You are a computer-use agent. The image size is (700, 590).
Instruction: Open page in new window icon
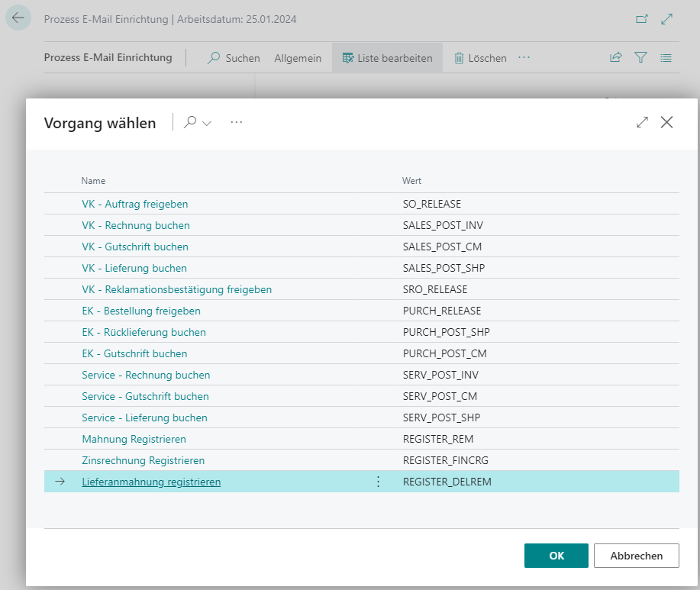click(x=642, y=19)
